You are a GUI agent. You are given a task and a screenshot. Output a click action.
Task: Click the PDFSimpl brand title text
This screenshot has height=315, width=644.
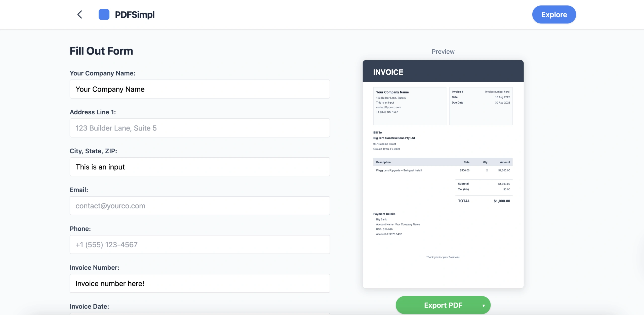135,15
